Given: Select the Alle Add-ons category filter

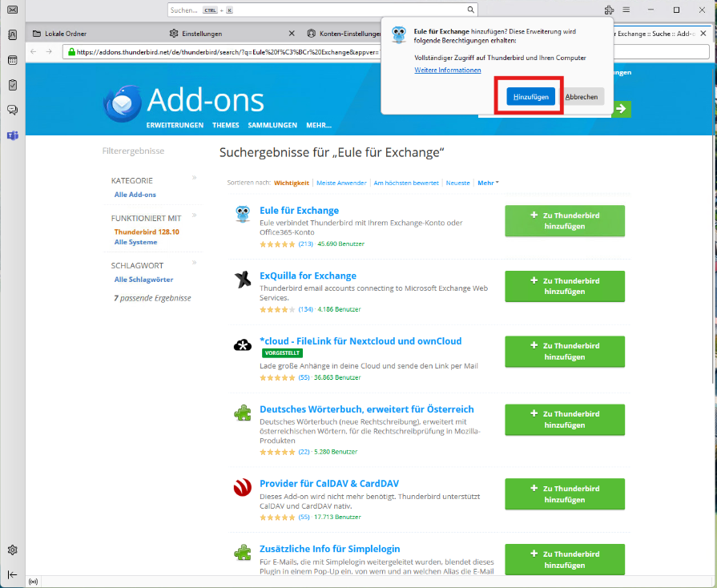Looking at the screenshot, I should click(135, 195).
